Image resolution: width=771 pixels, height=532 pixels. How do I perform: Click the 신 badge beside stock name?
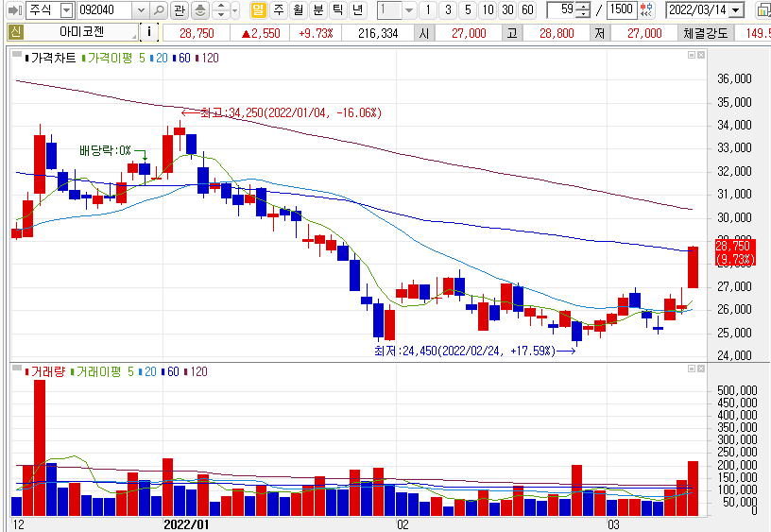pos(16,32)
